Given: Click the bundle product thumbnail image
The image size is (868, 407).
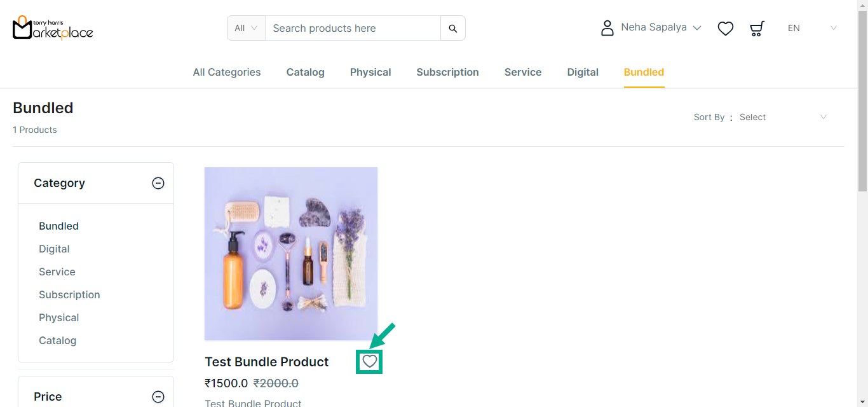Looking at the screenshot, I should click(291, 254).
